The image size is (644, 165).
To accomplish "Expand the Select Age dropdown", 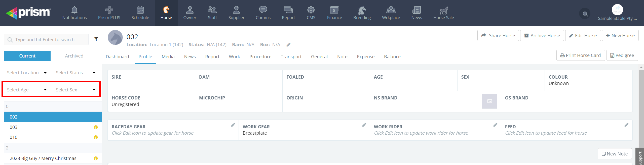I will 26,90.
